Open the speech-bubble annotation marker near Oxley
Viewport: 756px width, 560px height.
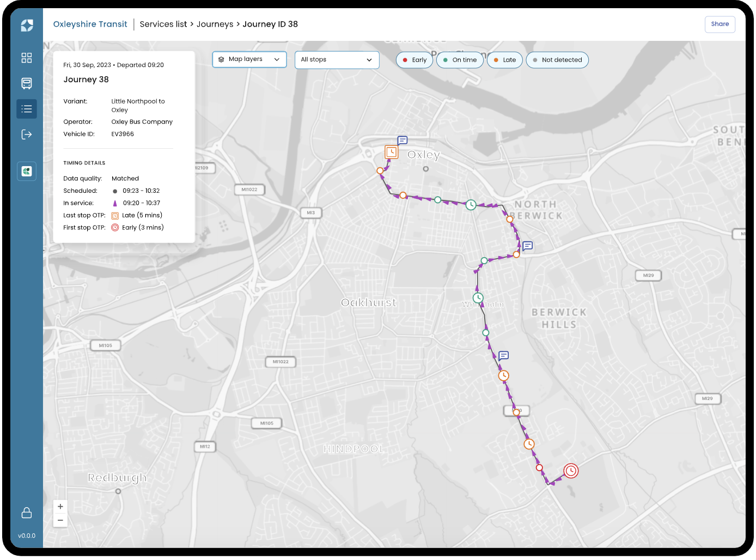coord(402,140)
